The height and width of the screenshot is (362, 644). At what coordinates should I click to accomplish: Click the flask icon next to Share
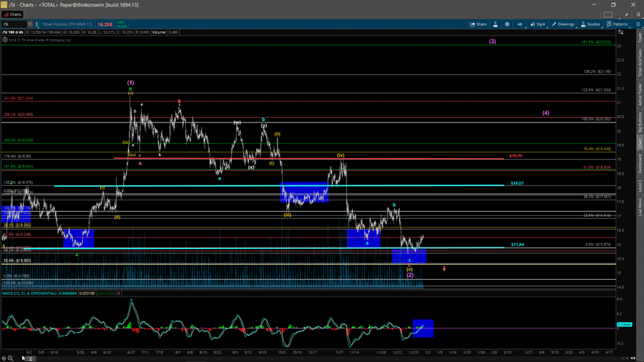tap(495, 24)
